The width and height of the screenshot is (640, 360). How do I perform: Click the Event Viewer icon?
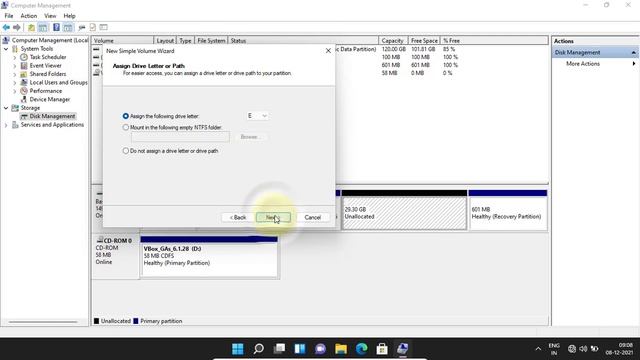click(x=24, y=66)
